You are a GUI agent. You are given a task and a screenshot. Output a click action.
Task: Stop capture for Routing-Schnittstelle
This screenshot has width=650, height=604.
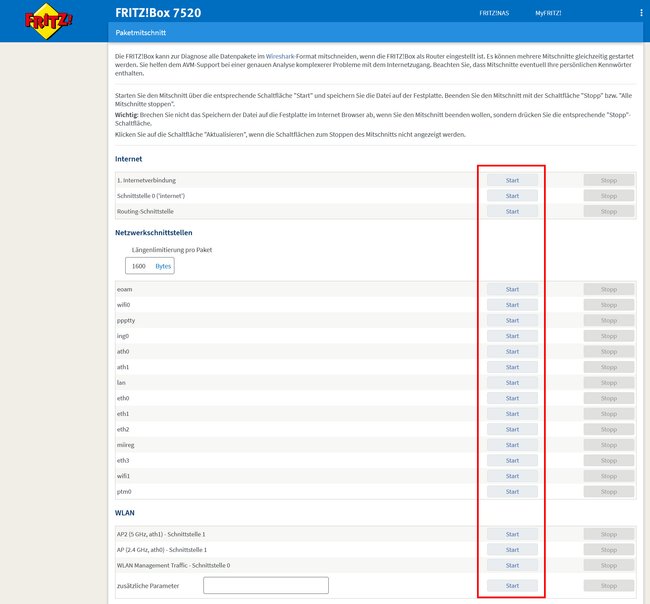[x=609, y=211]
